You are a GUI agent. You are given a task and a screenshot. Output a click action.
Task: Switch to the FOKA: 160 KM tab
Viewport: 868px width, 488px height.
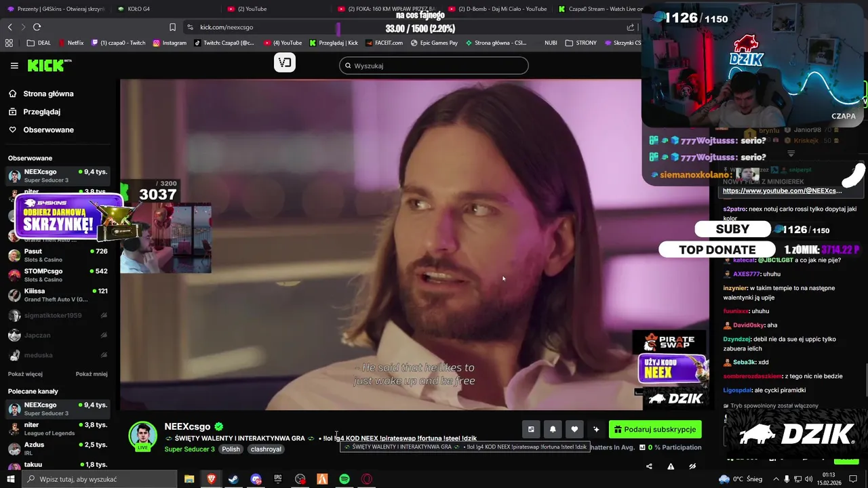coord(387,9)
